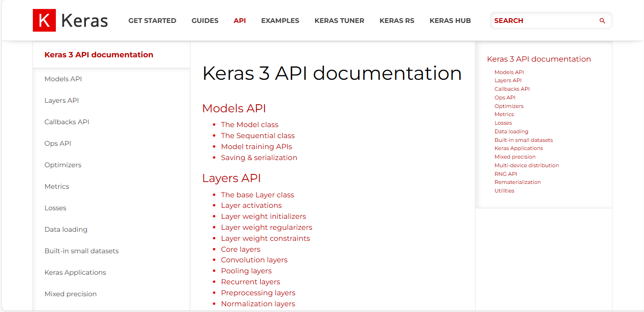Open Normalization layers link
Viewport: 644px width, 312px height.
[258, 304]
